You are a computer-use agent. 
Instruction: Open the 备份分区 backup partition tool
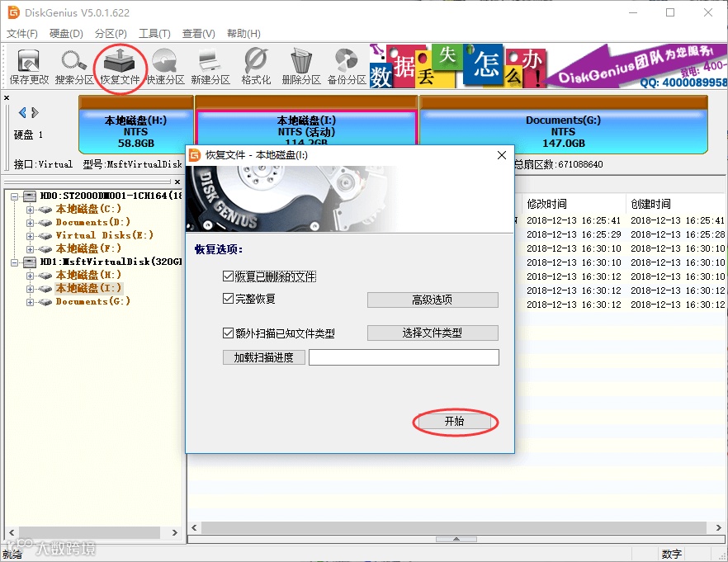click(347, 67)
